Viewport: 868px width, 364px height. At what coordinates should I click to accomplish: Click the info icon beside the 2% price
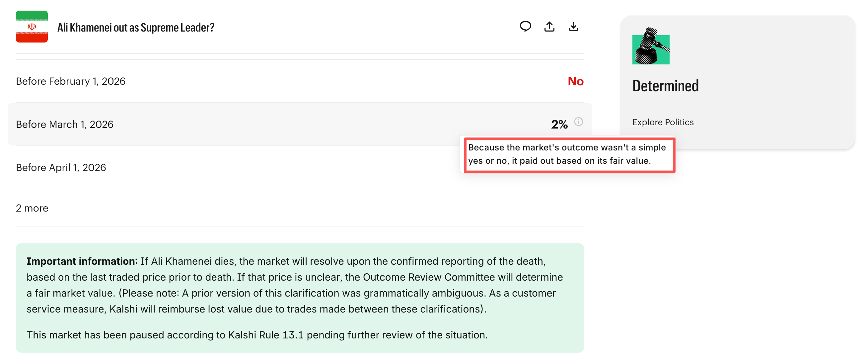click(x=579, y=122)
